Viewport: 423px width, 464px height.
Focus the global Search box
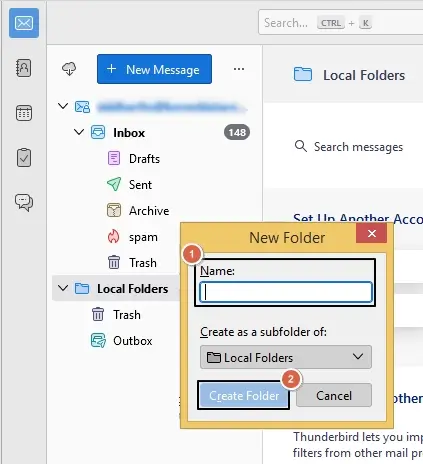coord(341,23)
